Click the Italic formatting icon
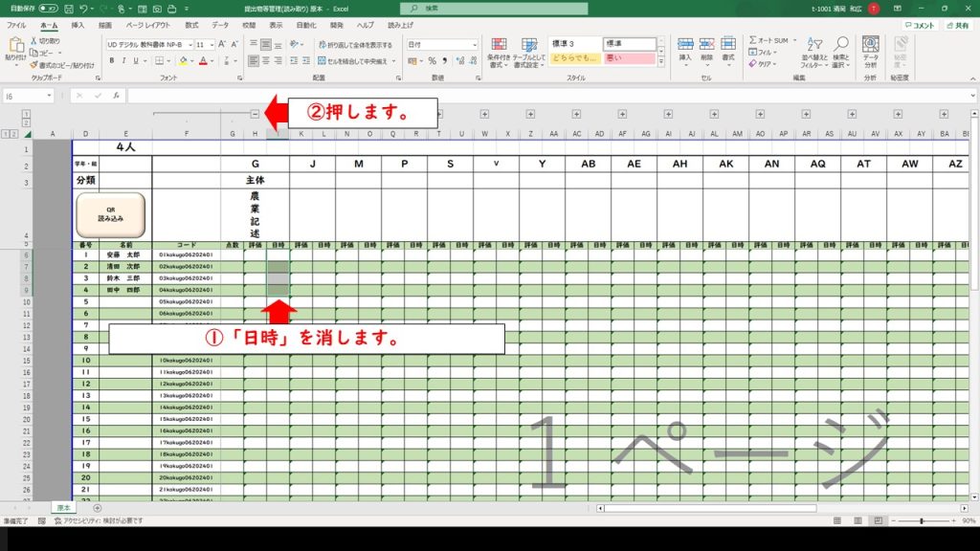This screenshot has width=980, height=551. pyautogui.click(x=123, y=60)
